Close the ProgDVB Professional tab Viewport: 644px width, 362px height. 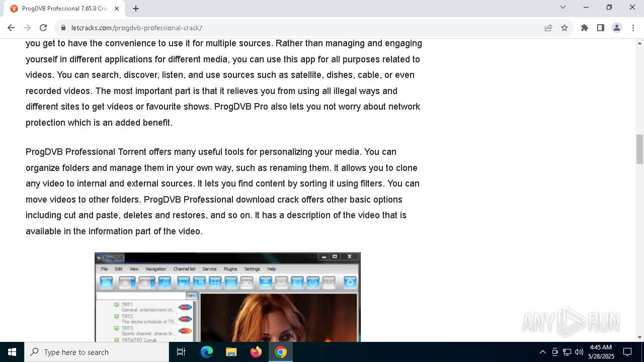tap(117, 9)
